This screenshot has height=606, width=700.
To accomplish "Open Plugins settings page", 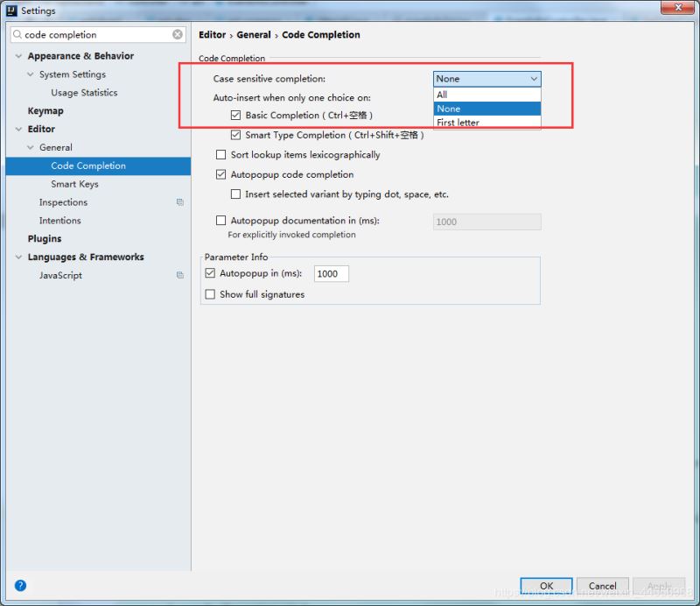I will point(45,239).
